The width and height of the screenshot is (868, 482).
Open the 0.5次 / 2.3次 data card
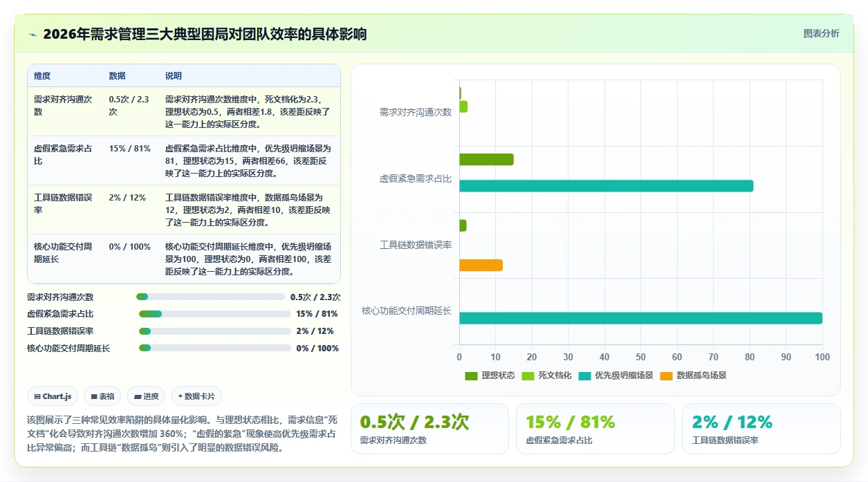430,429
